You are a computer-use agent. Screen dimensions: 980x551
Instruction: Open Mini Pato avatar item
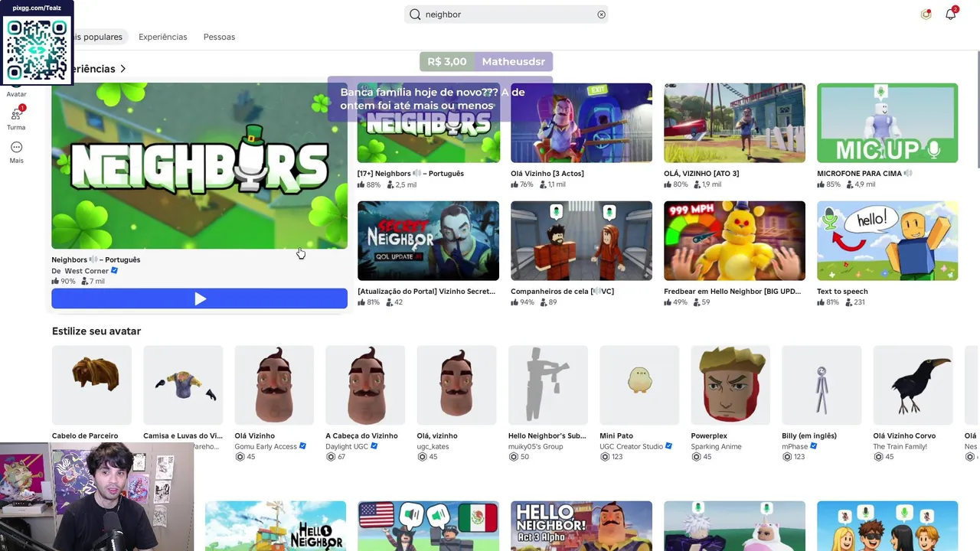[639, 385]
